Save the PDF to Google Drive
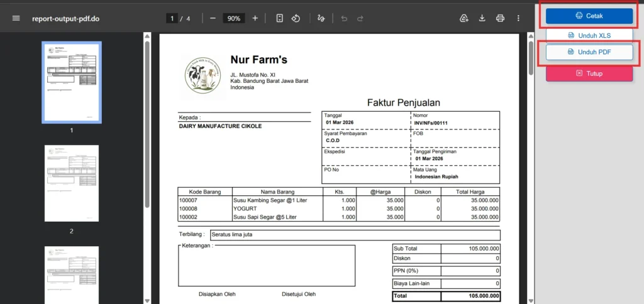This screenshot has height=304, width=644. (464, 18)
